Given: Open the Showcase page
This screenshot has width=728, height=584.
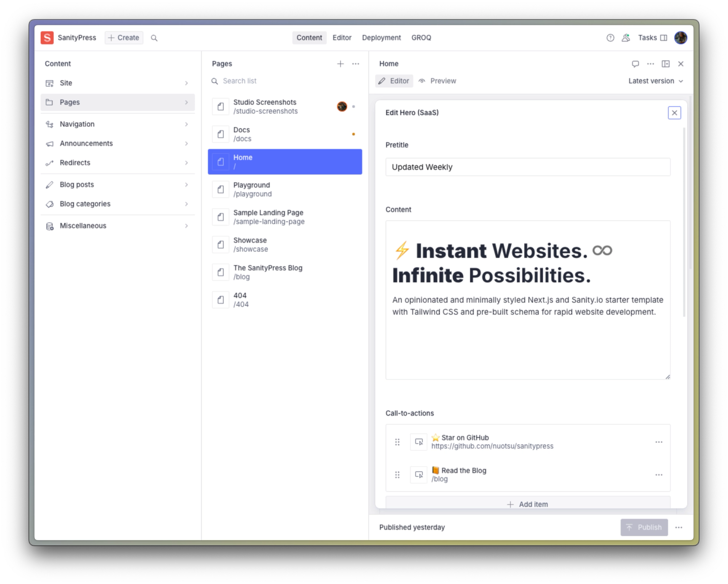Looking at the screenshot, I should (x=285, y=245).
